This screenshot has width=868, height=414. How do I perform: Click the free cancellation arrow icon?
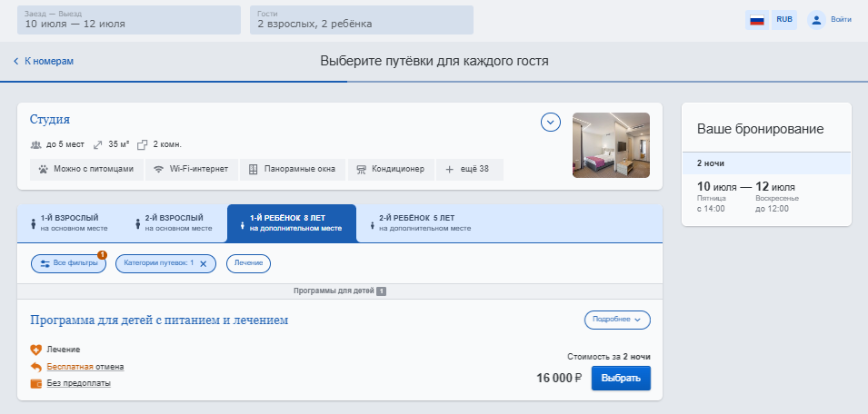pos(36,367)
